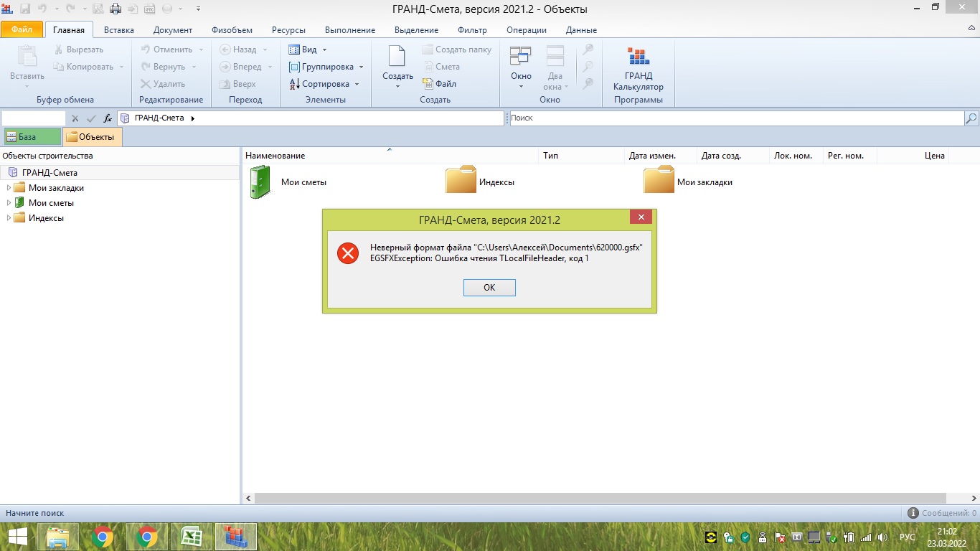Switch to the Вставка ribbon tab

coord(119,30)
